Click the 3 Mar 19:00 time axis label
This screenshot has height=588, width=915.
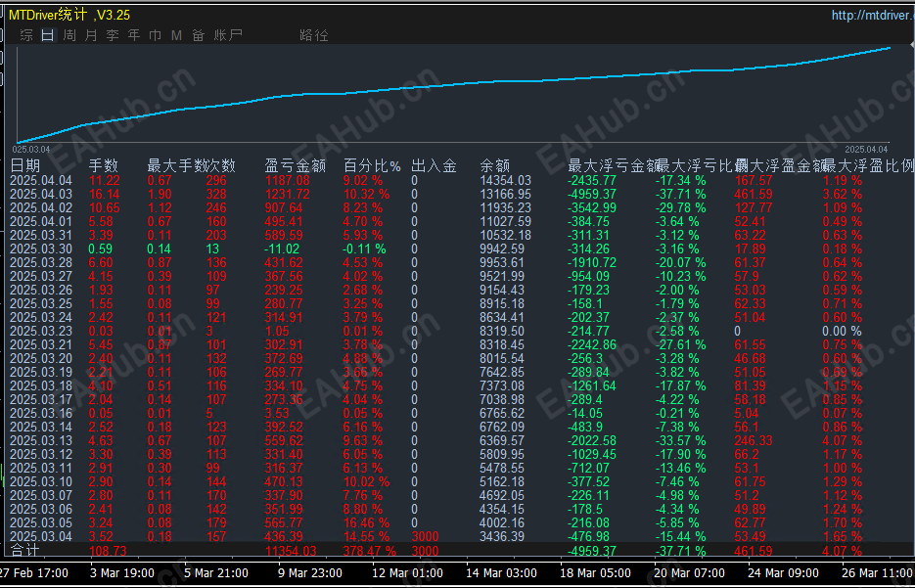[122, 572]
